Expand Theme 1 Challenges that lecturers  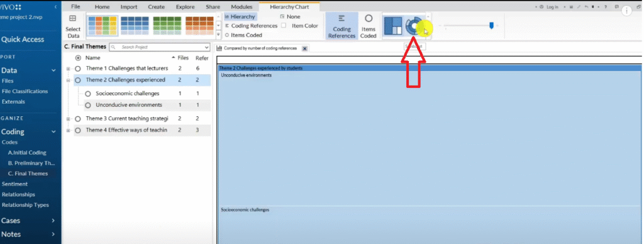pos(68,69)
